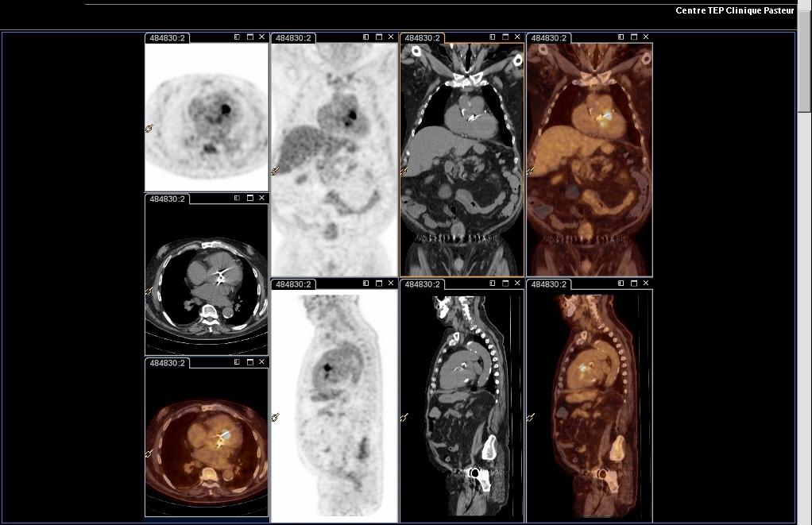Maximize the sagittal PET viewport
The width and height of the screenshot is (812, 525).
click(x=379, y=284)
